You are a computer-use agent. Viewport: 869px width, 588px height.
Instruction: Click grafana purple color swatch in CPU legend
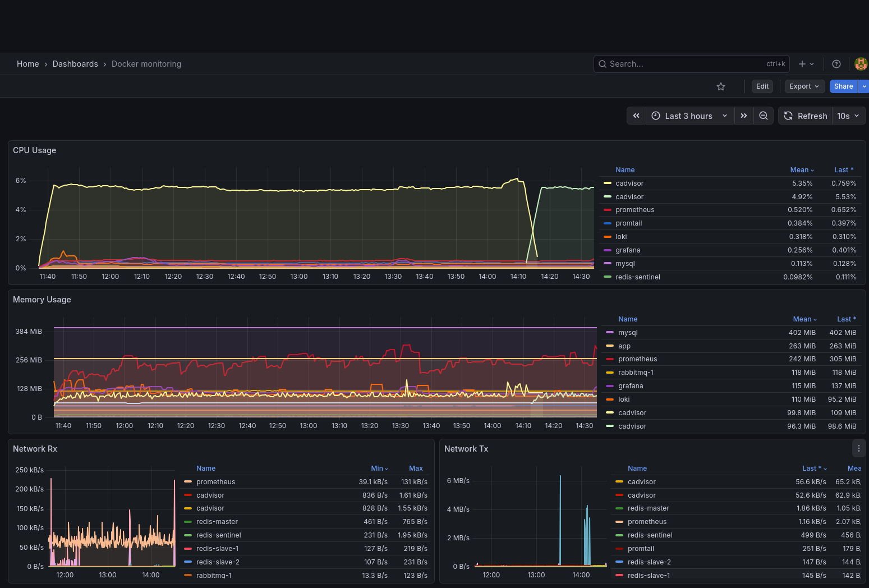[608, 250]
